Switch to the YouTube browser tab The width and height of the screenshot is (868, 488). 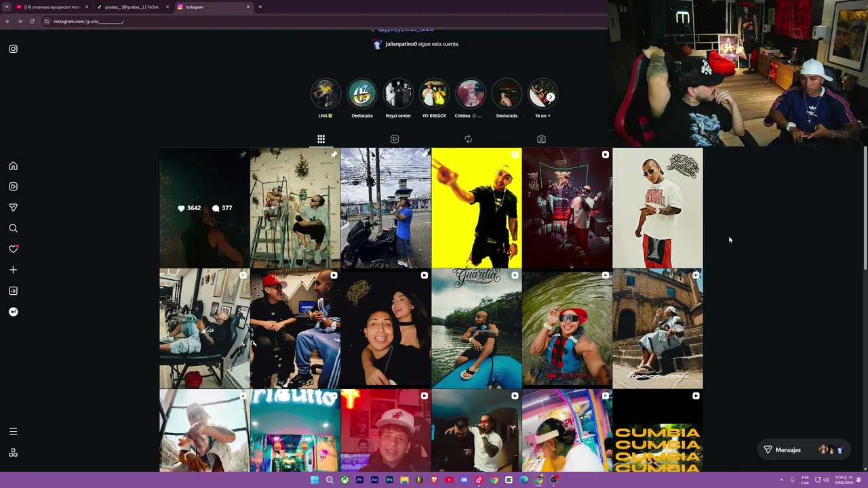click(52, 7)
